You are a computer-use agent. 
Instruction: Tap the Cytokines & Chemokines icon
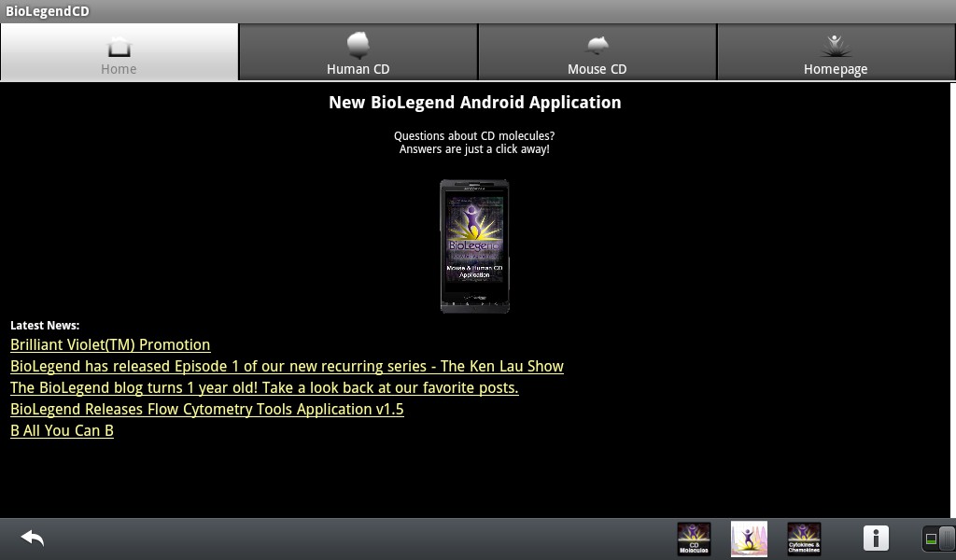click(x=804, y=539)
